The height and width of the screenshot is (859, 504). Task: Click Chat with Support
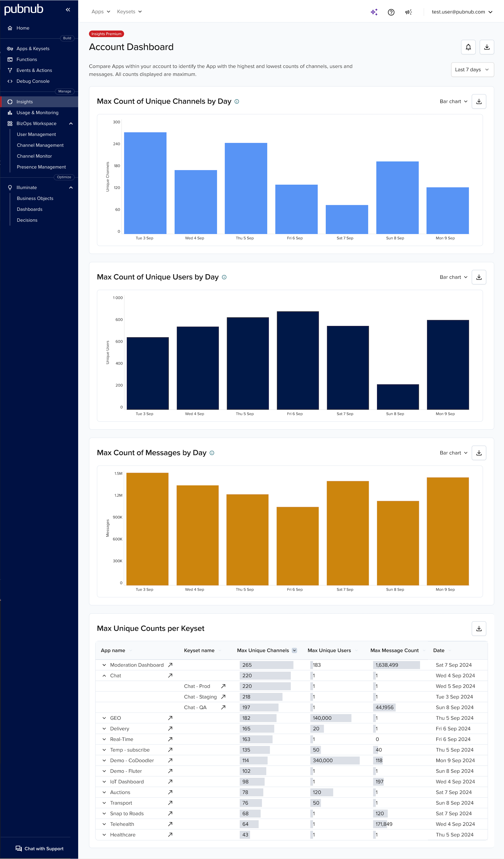click(39, 848)
